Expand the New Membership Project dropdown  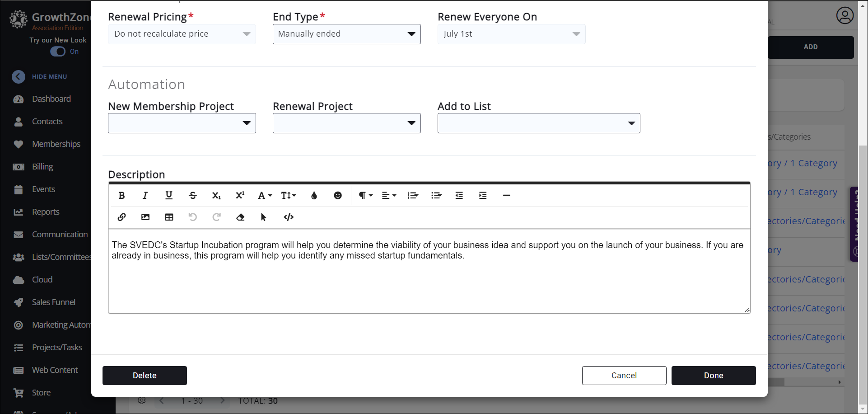point(182,123)
